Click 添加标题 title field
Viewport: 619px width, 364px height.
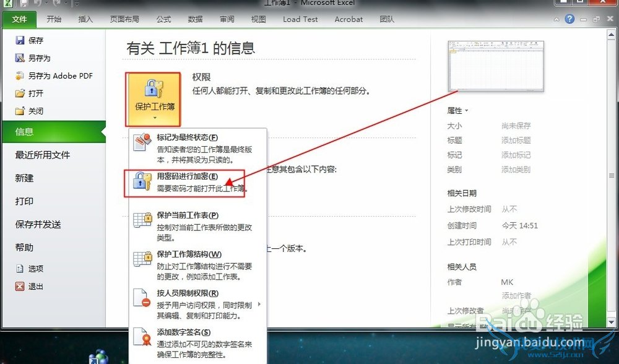516,141
